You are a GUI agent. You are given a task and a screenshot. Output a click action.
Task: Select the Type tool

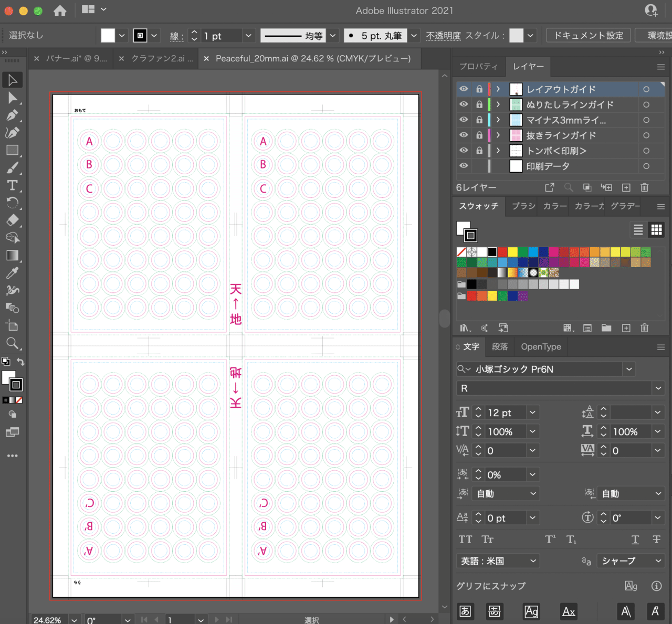pyautogui.click(x=13, y=185)
